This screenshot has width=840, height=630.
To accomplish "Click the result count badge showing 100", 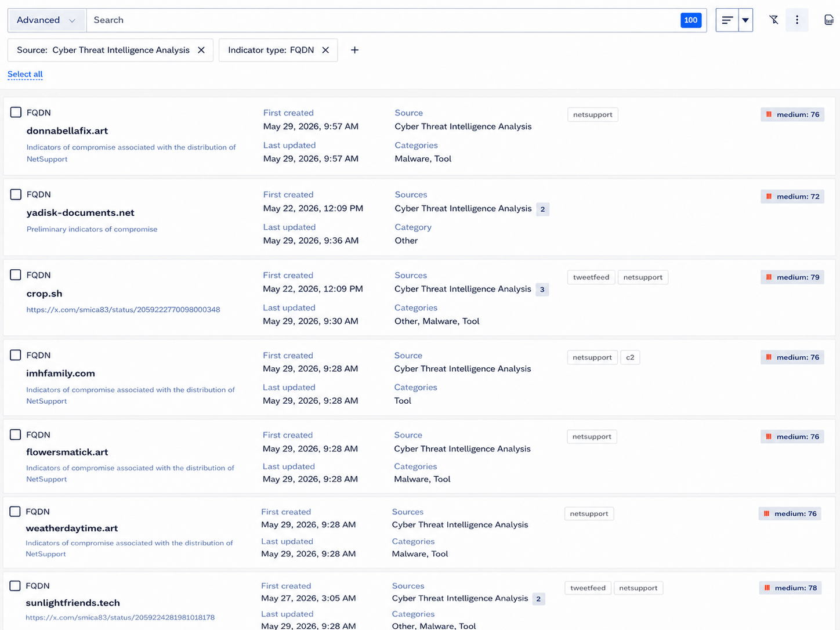I will pyautogui.click(x=690, y=20).
